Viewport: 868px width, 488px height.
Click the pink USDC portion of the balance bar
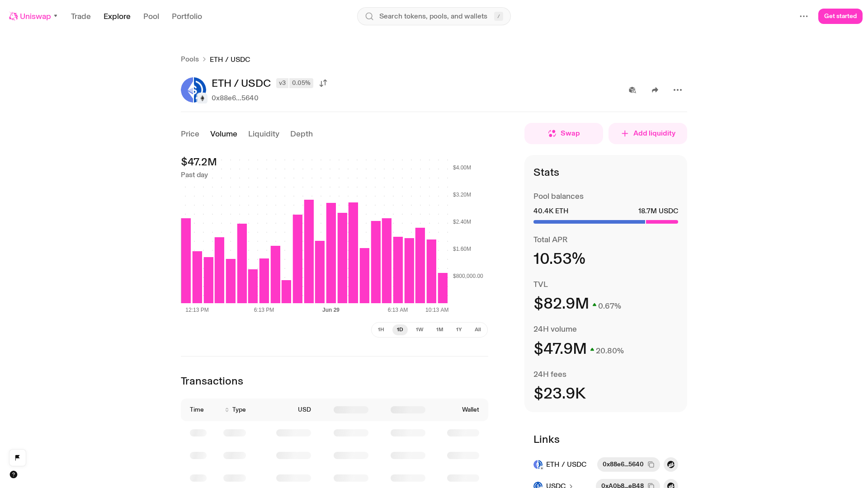click(x=662, y=222)
